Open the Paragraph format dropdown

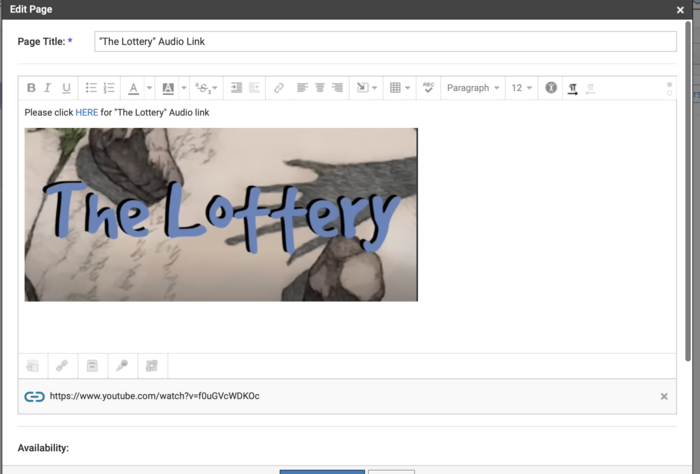pyautogui.click(x=473, y=88)
